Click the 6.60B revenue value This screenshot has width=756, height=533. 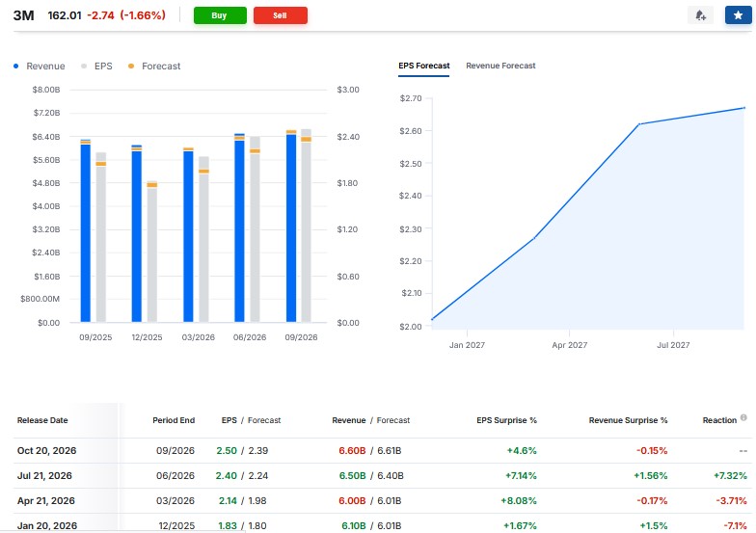click(352, 451)
